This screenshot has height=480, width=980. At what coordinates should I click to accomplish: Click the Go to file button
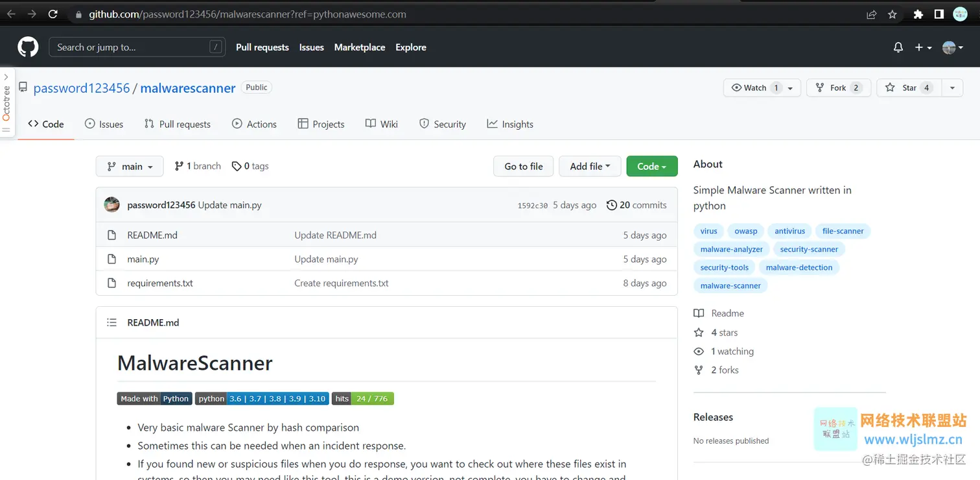(x=524, y=166)
